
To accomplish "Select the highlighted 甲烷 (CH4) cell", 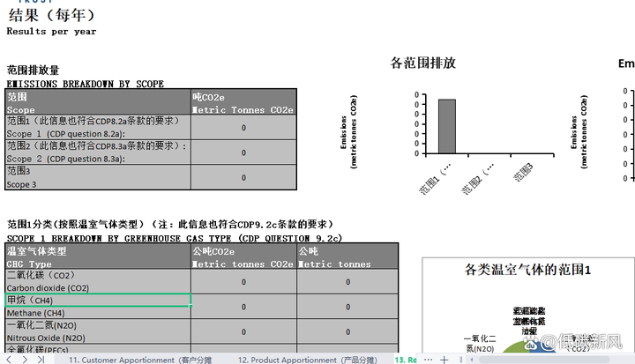I will 98,300.
